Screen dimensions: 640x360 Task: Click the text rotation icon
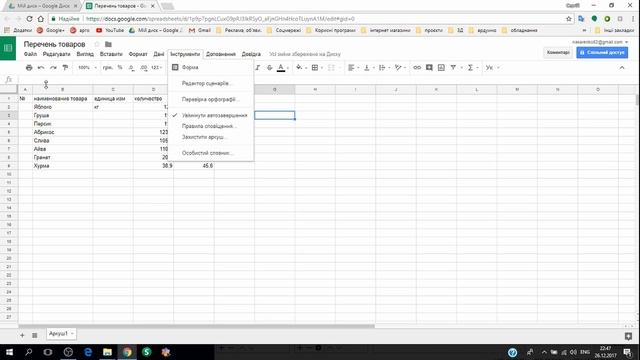(x=398, y=67)
